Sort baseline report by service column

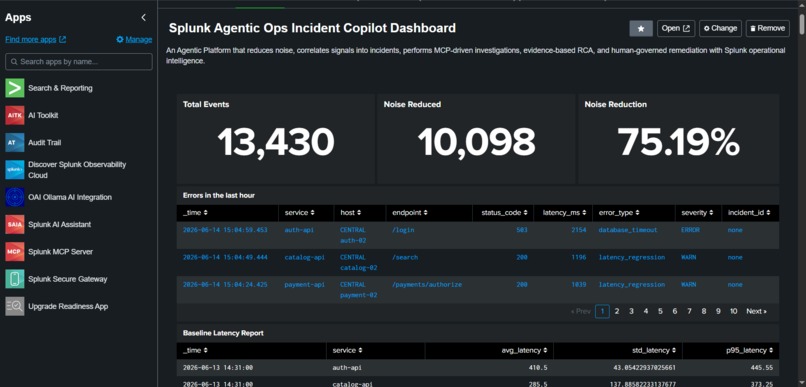348,350
